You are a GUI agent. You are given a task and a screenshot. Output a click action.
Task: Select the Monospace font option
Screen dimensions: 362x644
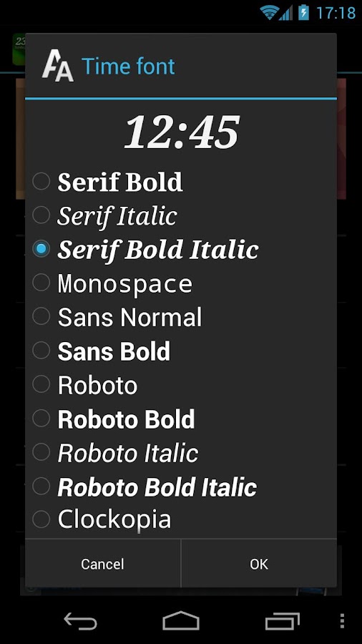(x=181, y=283)
